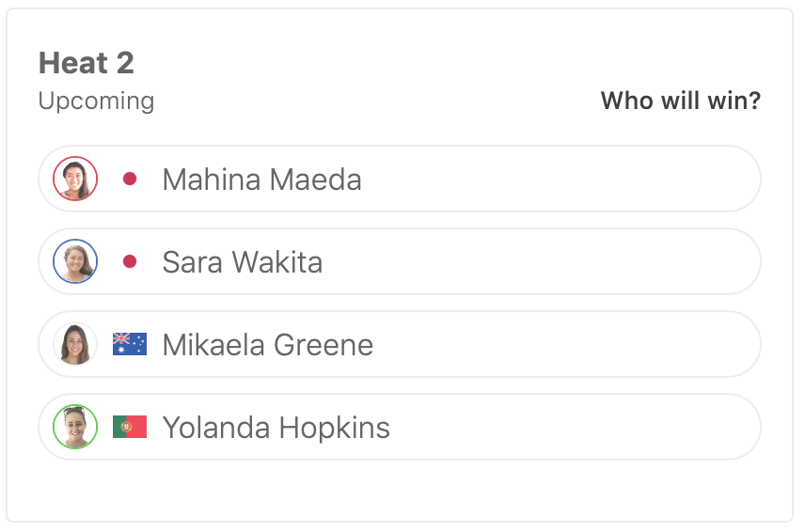Click the name text "Mikaela Greene"

click(x=268, y=345)
